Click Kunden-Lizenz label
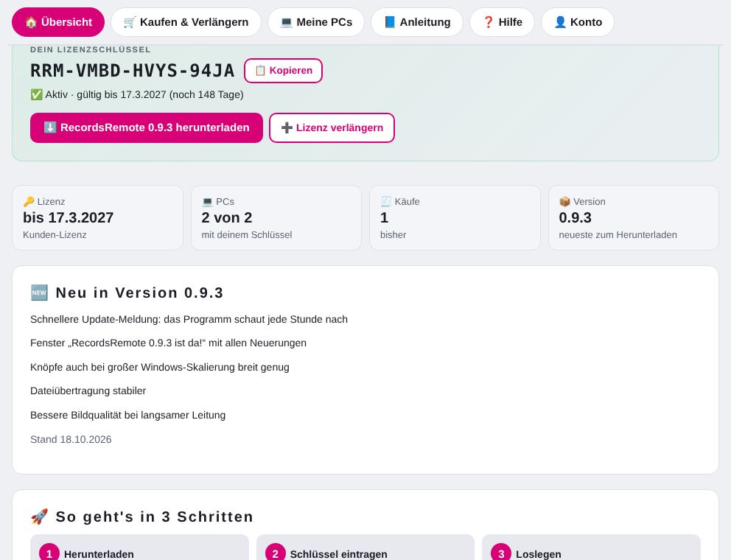731x560 pixels. (55, 235)
